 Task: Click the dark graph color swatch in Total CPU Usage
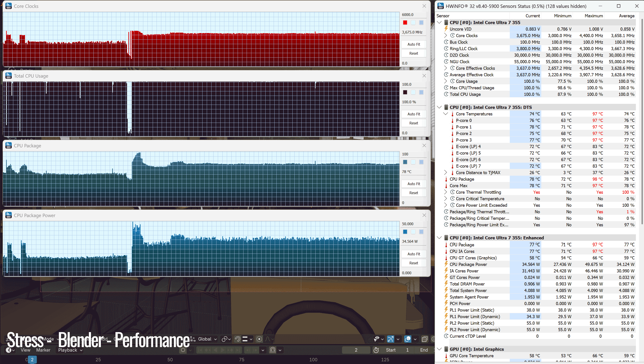pos(405,92)
